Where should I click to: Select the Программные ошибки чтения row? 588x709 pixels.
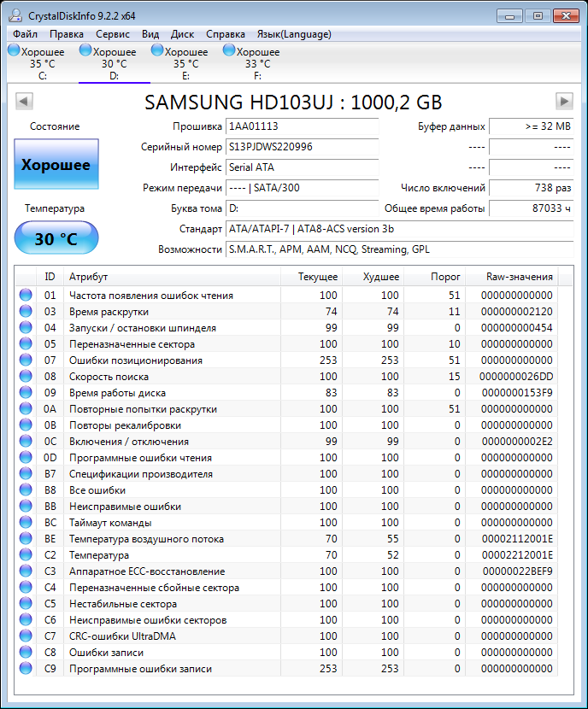[285, 458]
